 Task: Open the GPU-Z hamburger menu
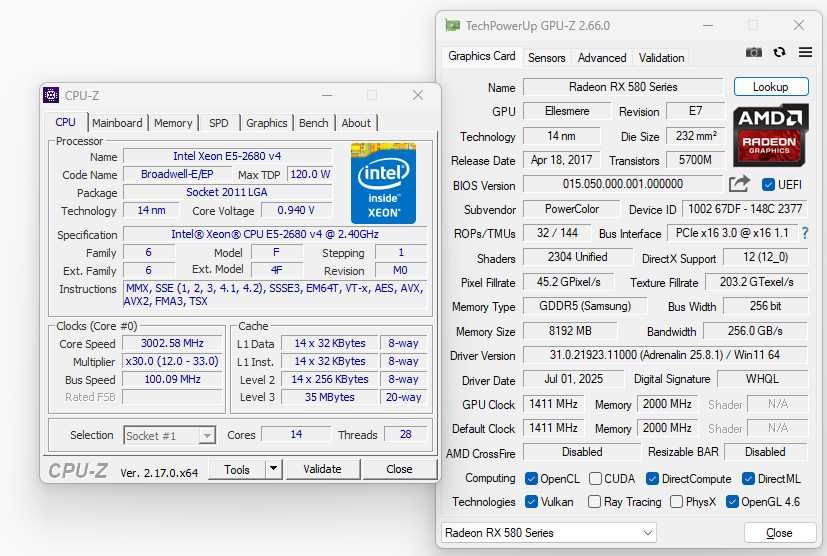pos(805,52)
